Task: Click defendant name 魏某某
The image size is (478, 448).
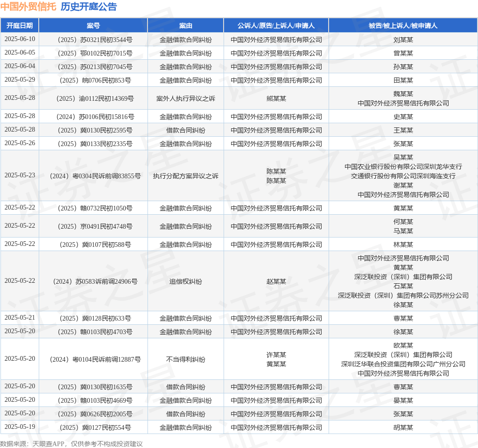Action: pos(403,94)
